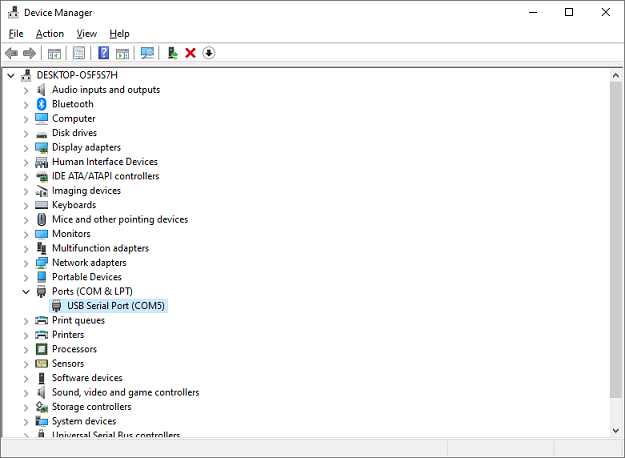Click the red X Uninstall device icon
The height and width of the screenshot is (458, 625).
190,53
